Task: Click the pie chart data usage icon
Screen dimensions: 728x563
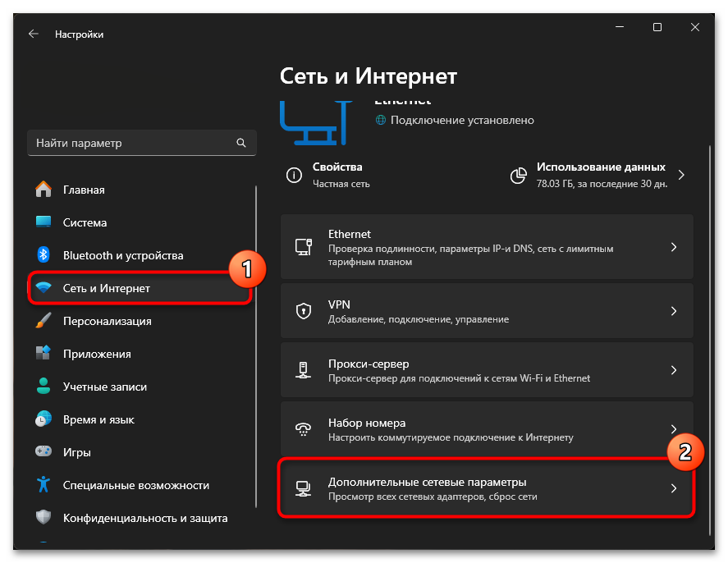Action: (519, 176)
